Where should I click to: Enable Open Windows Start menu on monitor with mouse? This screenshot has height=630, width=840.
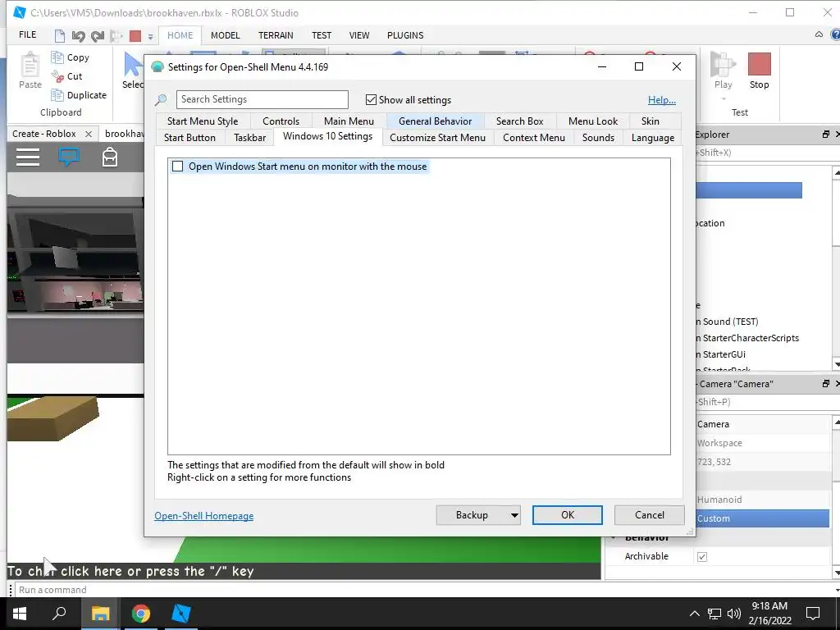tap(177, 167)
